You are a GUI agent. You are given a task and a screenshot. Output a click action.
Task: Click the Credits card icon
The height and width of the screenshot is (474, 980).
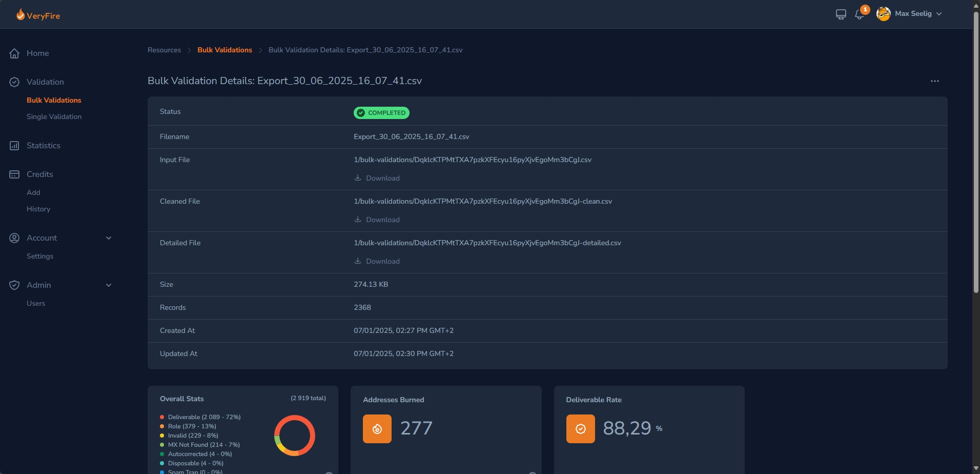click(14, 174)
